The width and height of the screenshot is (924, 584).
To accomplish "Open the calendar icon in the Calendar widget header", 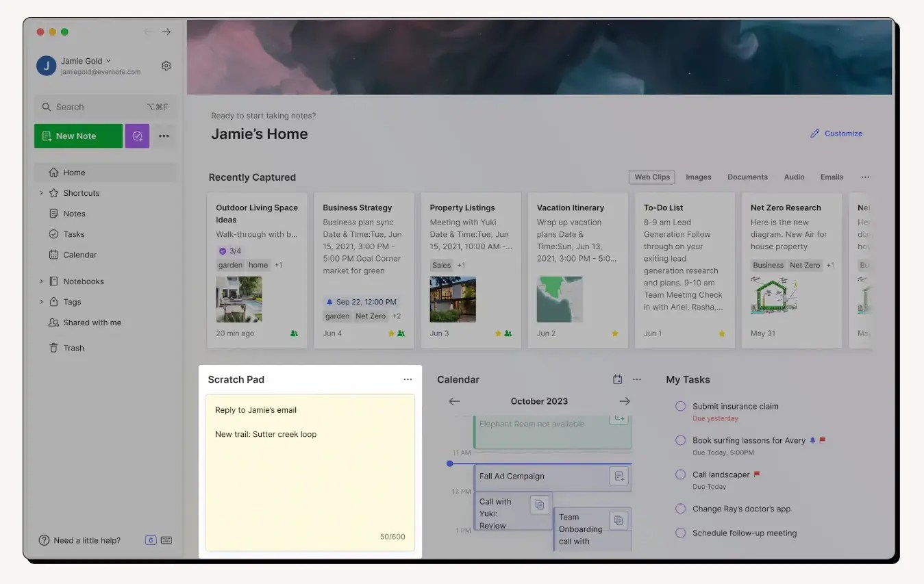I will [619, 379].
